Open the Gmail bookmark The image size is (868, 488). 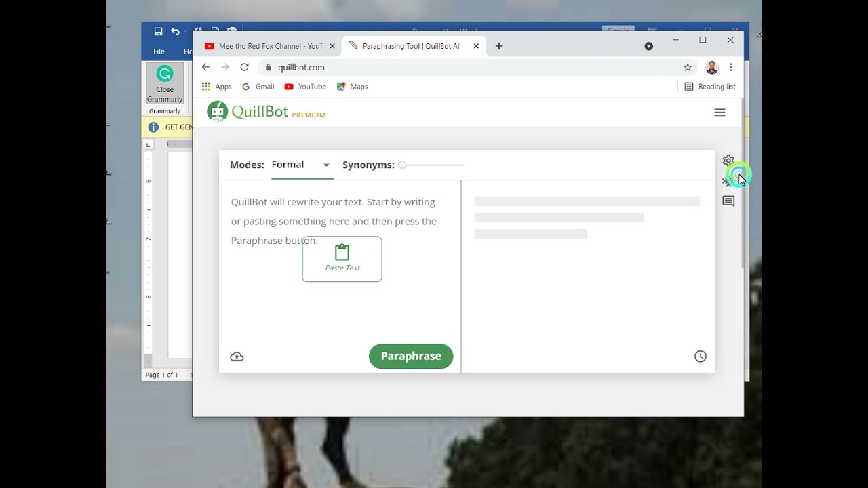pyautogui.click(x=258, y=87)
